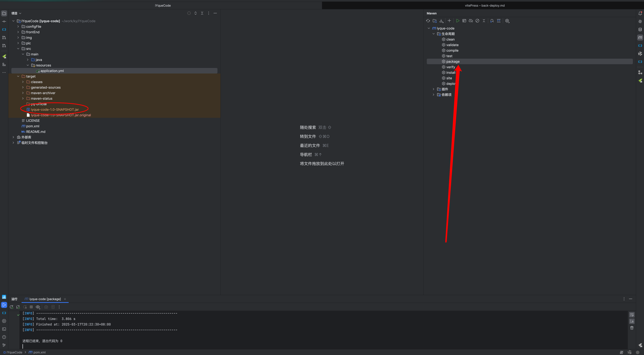Collapse the 生命周期 lifecycle node
This screenshot has width=644, height=355.
[434, 34]
